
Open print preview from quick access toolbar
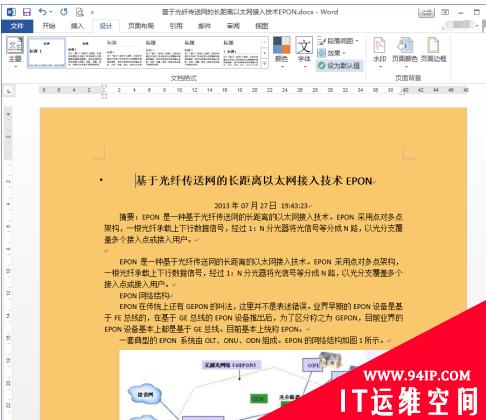pyautogui.click(x=80, y=12)
